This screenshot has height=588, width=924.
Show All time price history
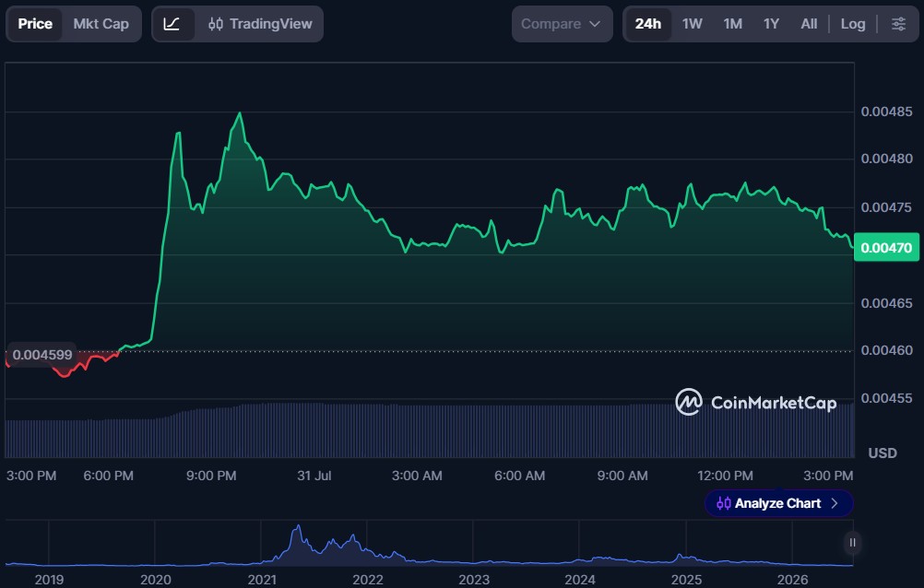[809, 24]
